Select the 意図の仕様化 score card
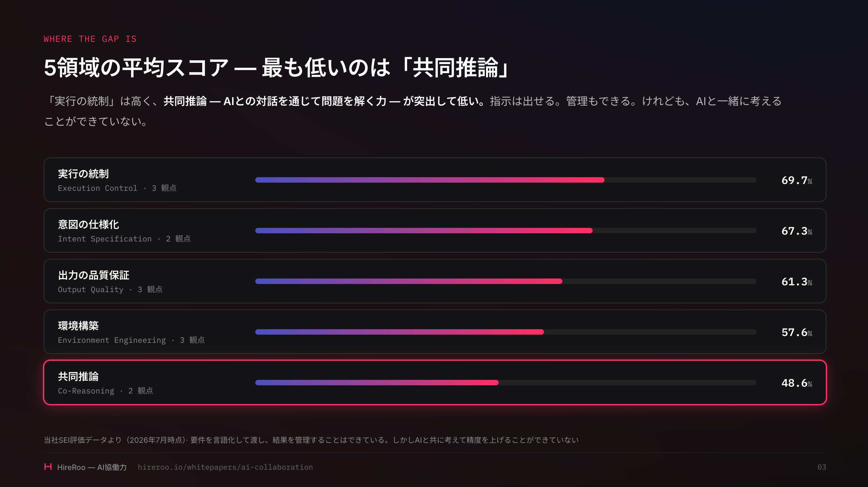Screen dimensions: 868x487 click(435, 230)
